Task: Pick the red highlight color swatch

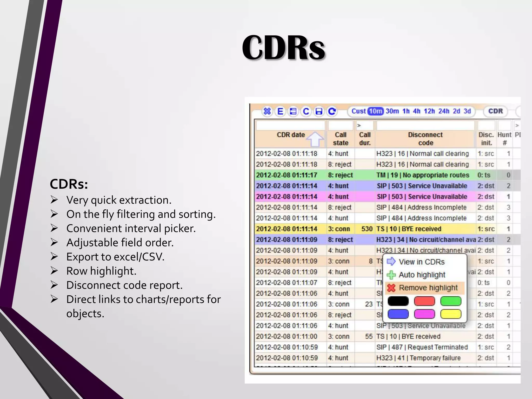Action: point(424,301)
